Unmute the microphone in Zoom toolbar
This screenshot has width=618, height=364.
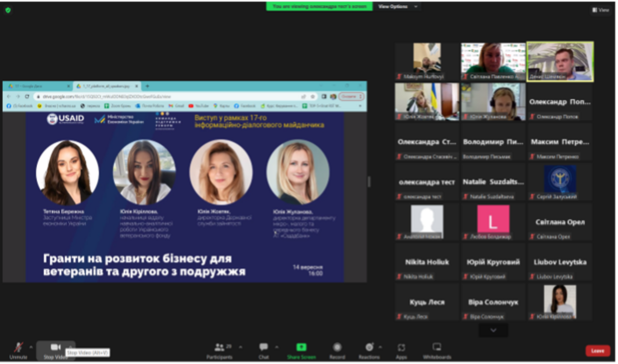(18, 350)
